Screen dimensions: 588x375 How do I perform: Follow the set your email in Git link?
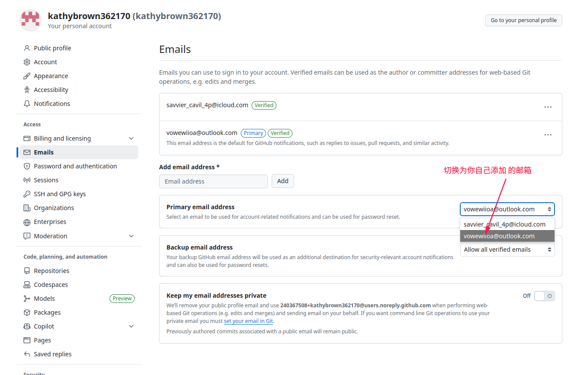(248, 321)
